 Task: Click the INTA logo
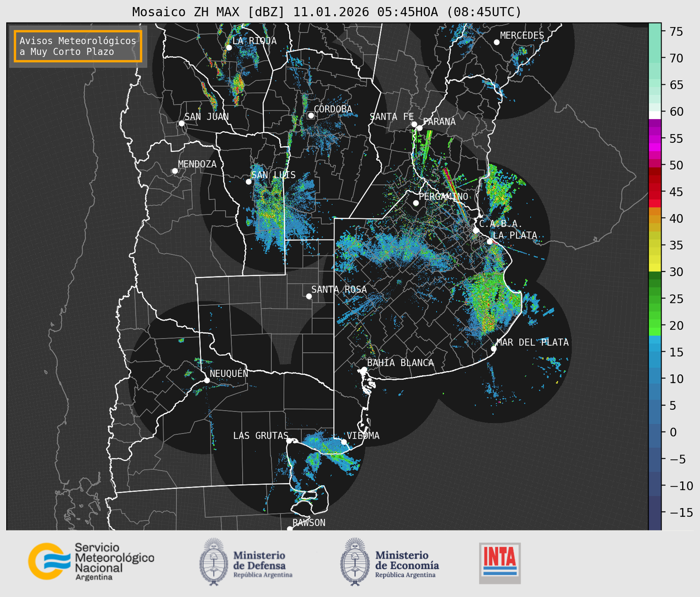pos(500,563)
